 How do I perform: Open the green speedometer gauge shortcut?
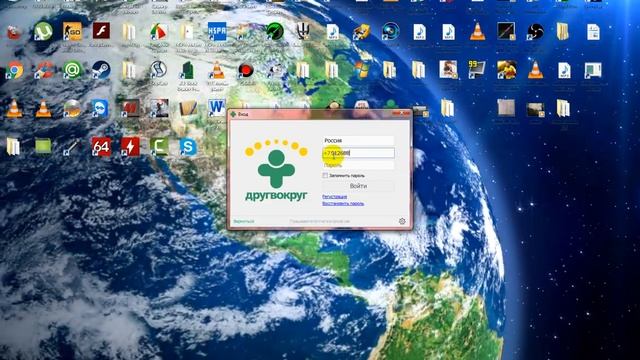tap(275, 31)
